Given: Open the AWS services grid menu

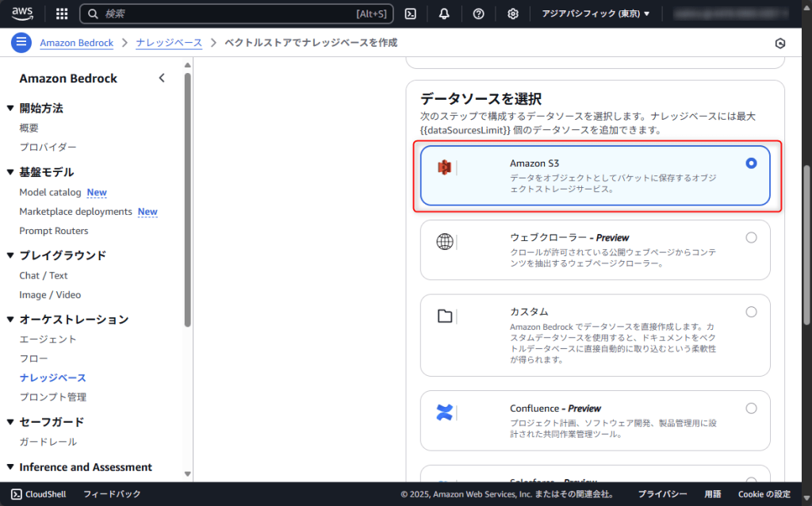Looking at the screenshot, I should [62, 14].
